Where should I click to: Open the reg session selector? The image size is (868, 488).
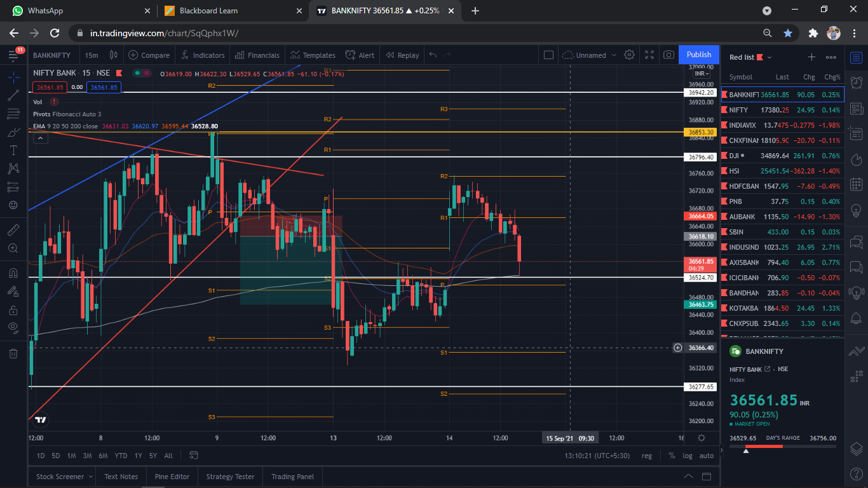(x=647, y=456)
